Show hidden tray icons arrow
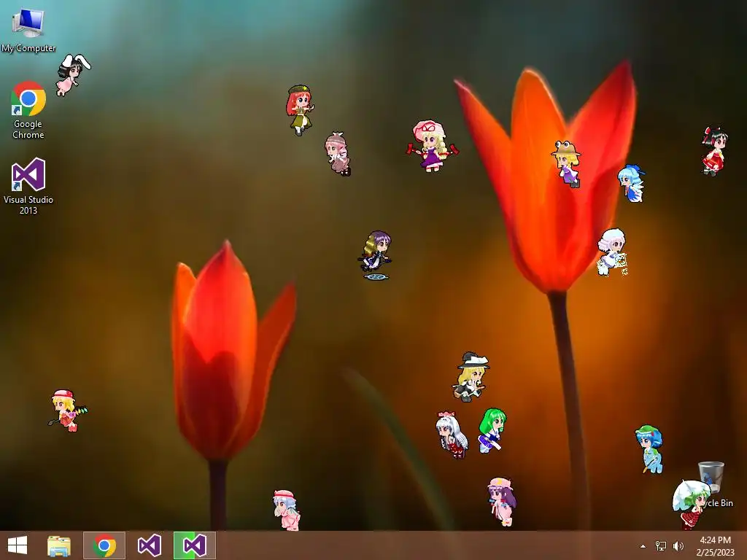Image resolution: width=747 pixels, height=560 pixels. 643,546
